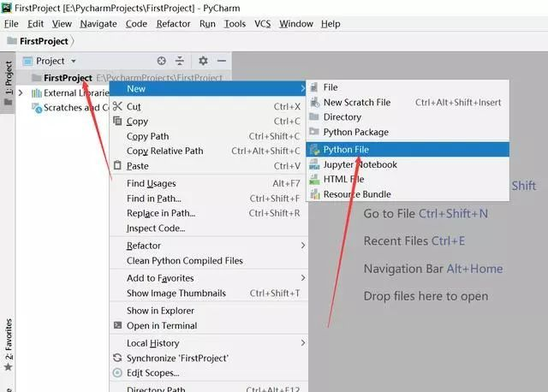
Task: Expand the External Libraries tree node
Action: coord(21,93)
